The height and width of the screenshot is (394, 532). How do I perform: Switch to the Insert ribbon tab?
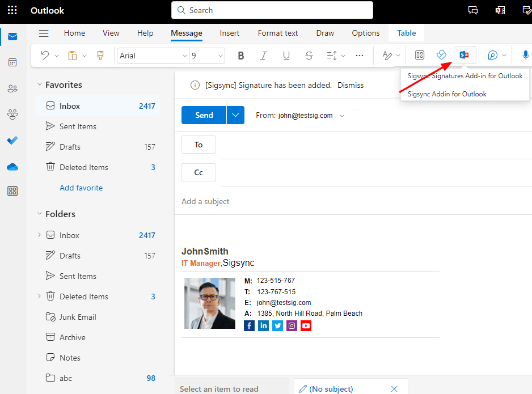tap(230, 33)
